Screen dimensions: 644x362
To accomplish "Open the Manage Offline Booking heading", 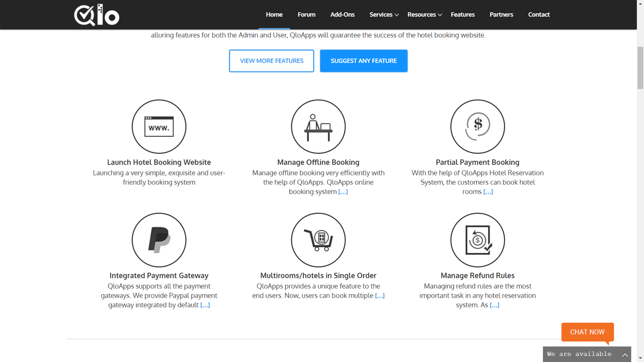I will click(x=318, y=162).
